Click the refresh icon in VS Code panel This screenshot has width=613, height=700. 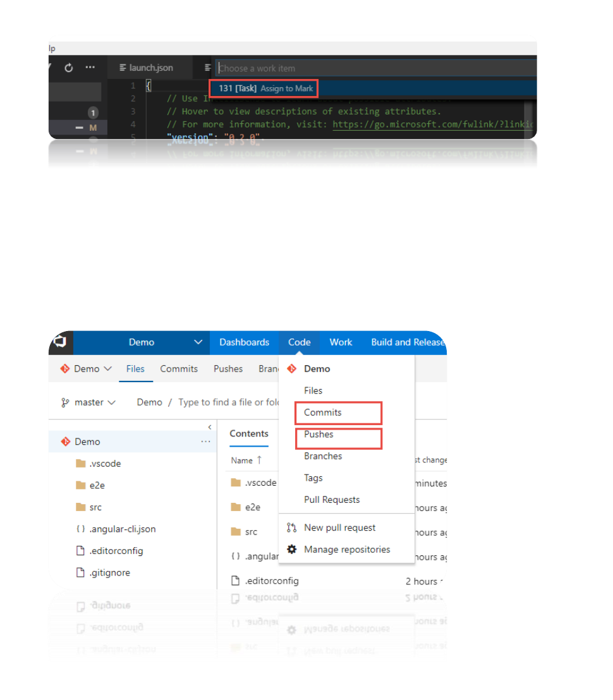click(69, 68)
